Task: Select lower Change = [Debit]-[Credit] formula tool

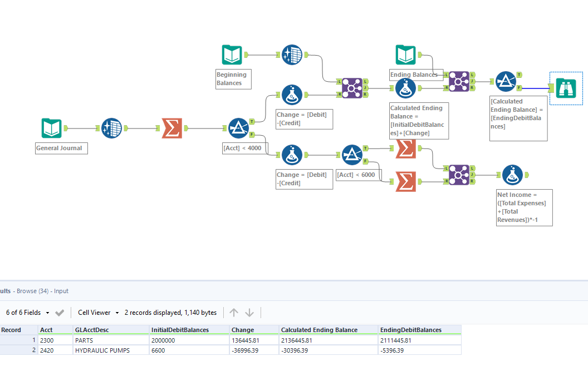Action: (x=292, y=155)
